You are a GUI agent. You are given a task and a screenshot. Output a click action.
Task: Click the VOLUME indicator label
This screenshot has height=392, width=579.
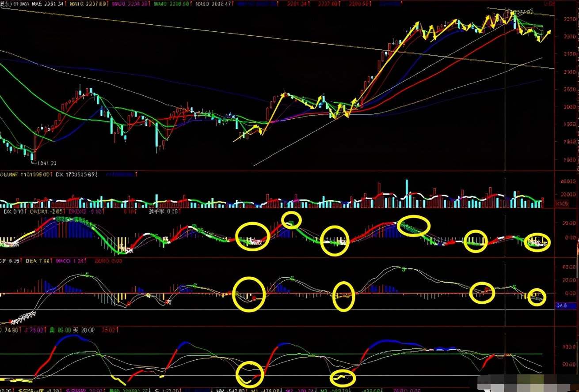26,175
